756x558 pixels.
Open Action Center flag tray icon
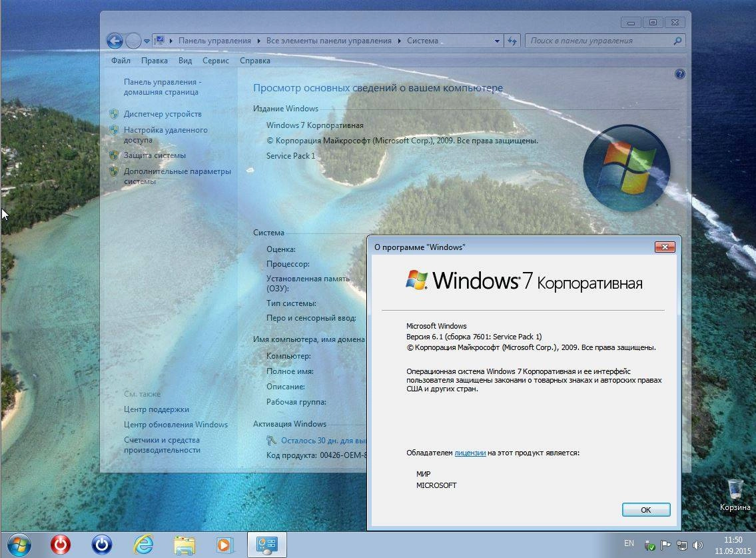666,545
